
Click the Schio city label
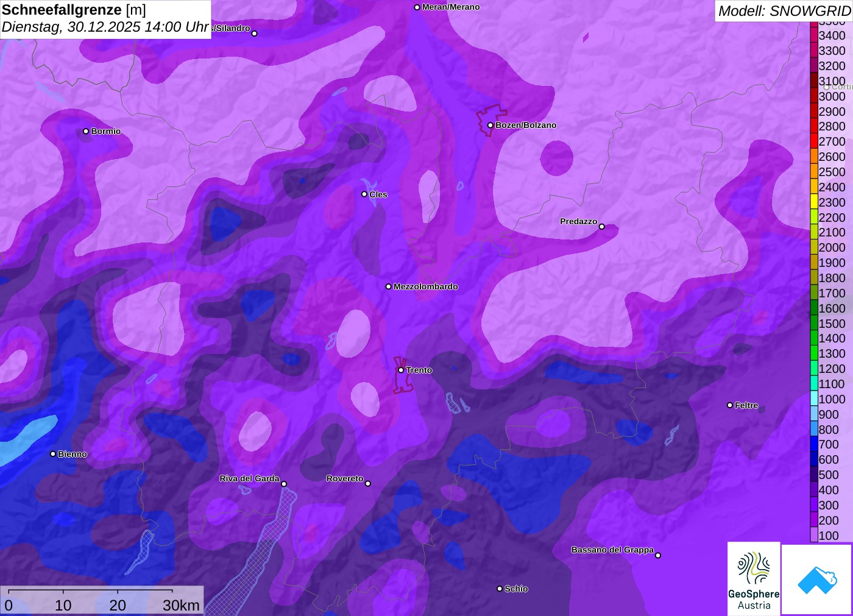click(516, 589)
